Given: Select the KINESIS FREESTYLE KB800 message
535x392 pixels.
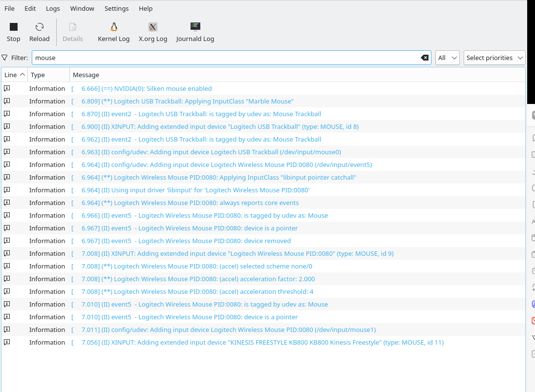Looking at the screenshot, I should (257, 343).
